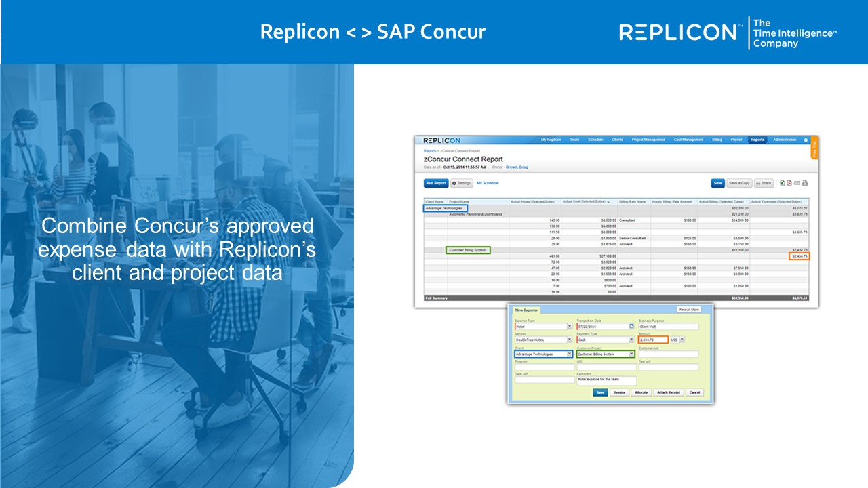Click the Attach Receipt button
This screenshot has height=488, width=868.
pos(669,392)
